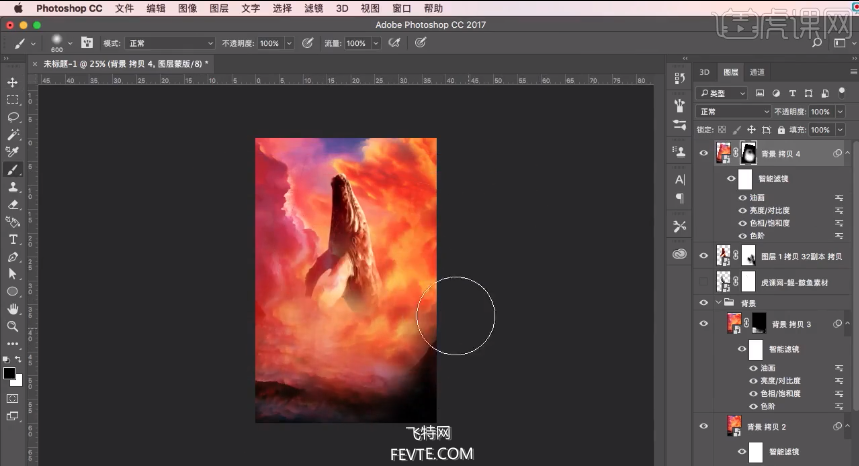Screen dimensions: 859x466
Task: Select the Path Selection arrow tool
Action: pos(12,274)
